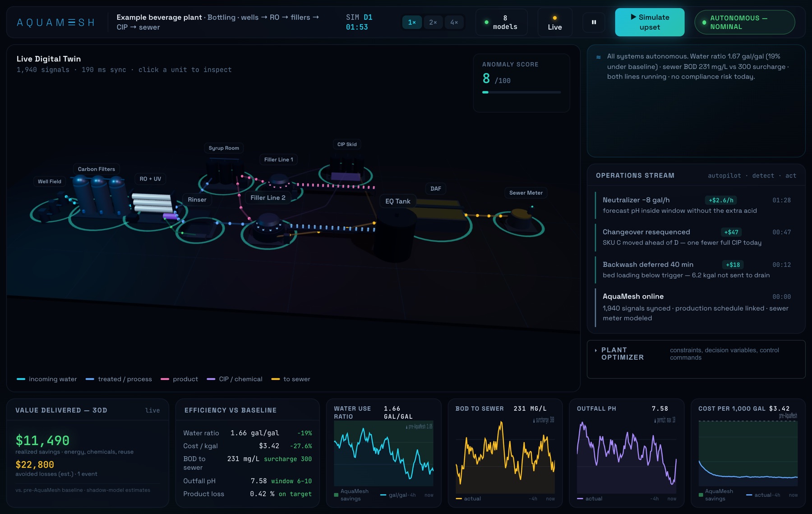Click the product legend swatch
Screen dimensions: 812x514
tap(165, 379)
